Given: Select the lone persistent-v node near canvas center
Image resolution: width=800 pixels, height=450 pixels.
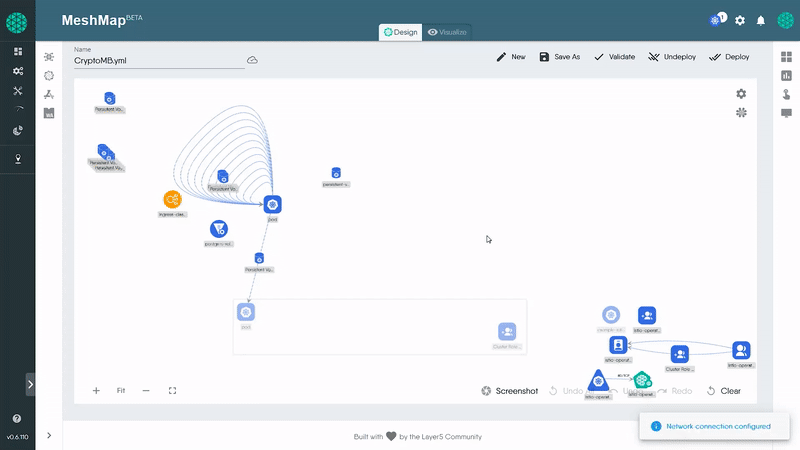Looking at the screenshot, I should click(336, 173).
